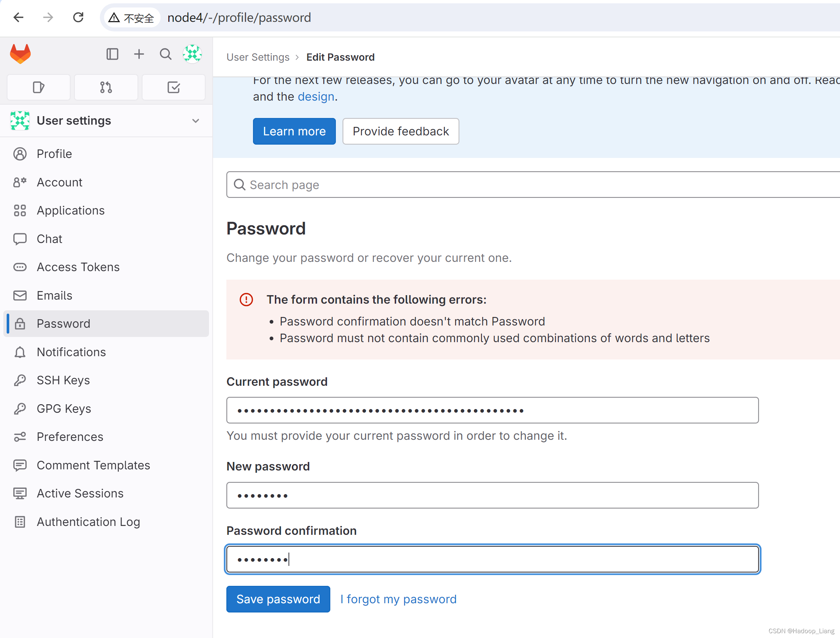Screen dimensions: 840x638
Task: Go back with browser back arrow
Action: click(x=18, y=17)
